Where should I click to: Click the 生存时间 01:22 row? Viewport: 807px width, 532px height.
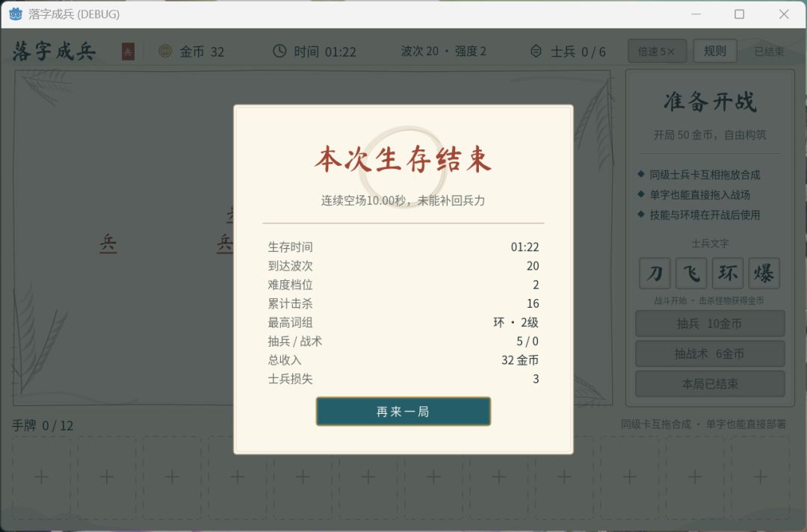[x=403, y=247]
